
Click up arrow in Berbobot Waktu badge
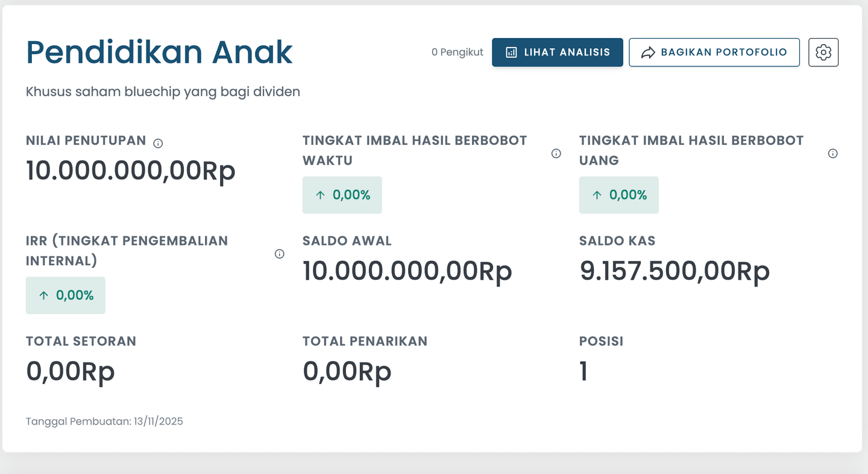pos(320,195)
